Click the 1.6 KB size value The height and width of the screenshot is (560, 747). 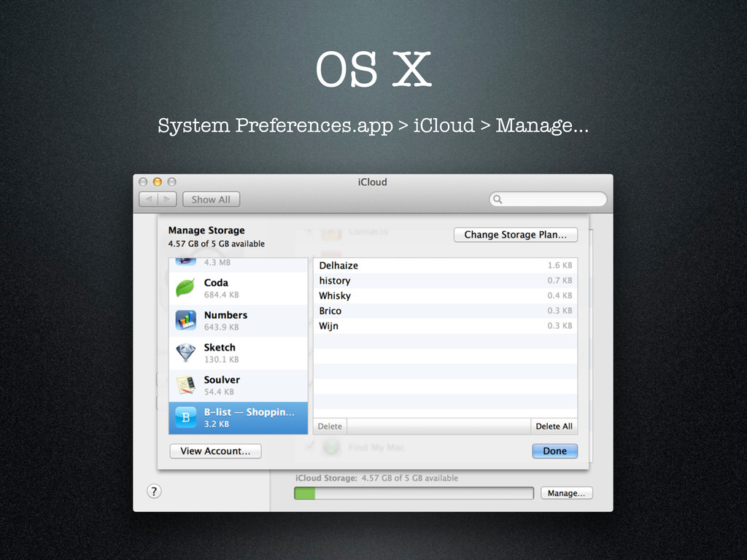pos(560,265)
